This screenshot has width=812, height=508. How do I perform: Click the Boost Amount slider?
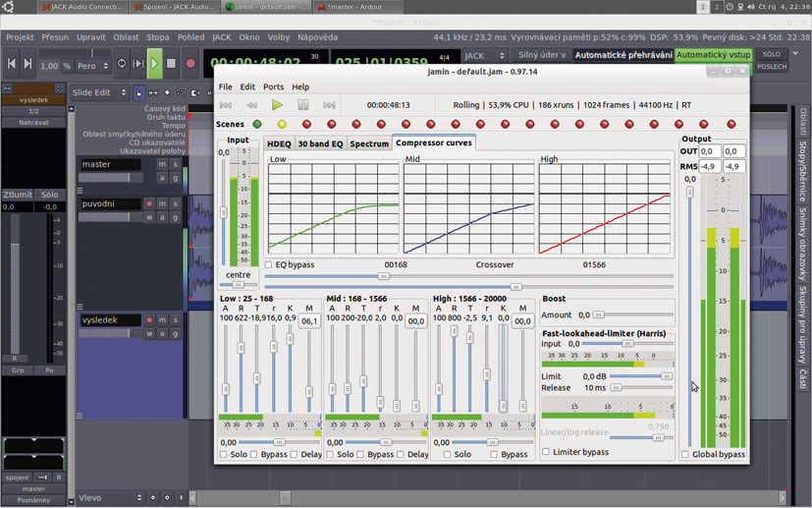632,314
